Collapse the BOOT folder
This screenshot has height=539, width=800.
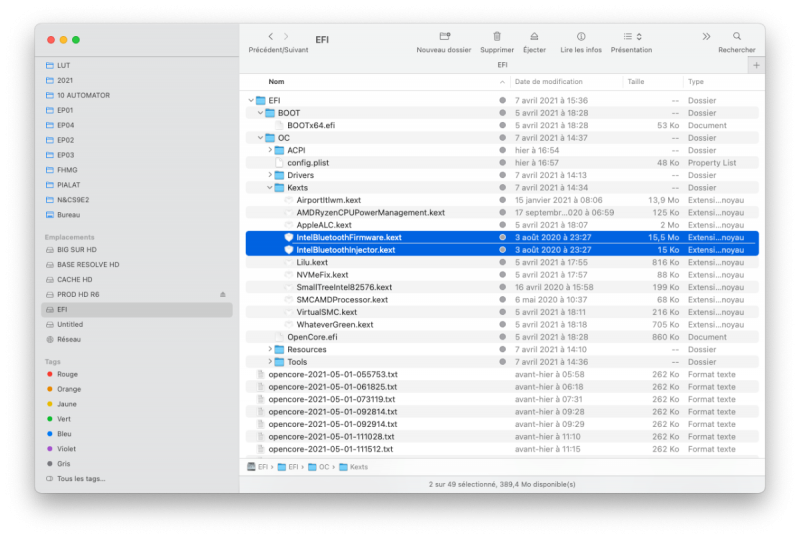[260, 113]
